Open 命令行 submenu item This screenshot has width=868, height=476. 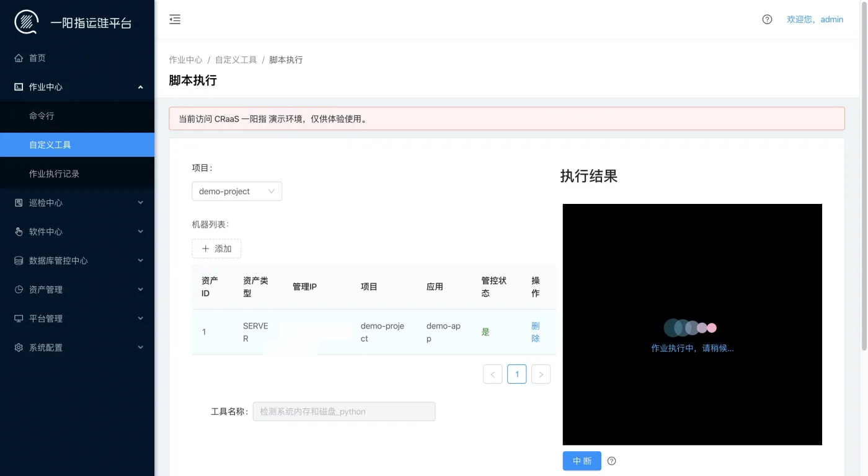(77, 116)
